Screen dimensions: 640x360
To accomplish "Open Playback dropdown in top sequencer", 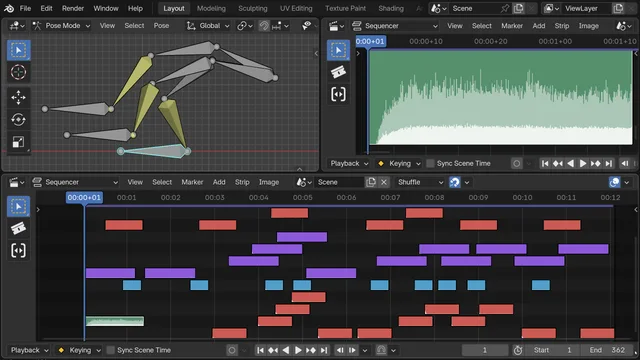I will tap(349, 164).
